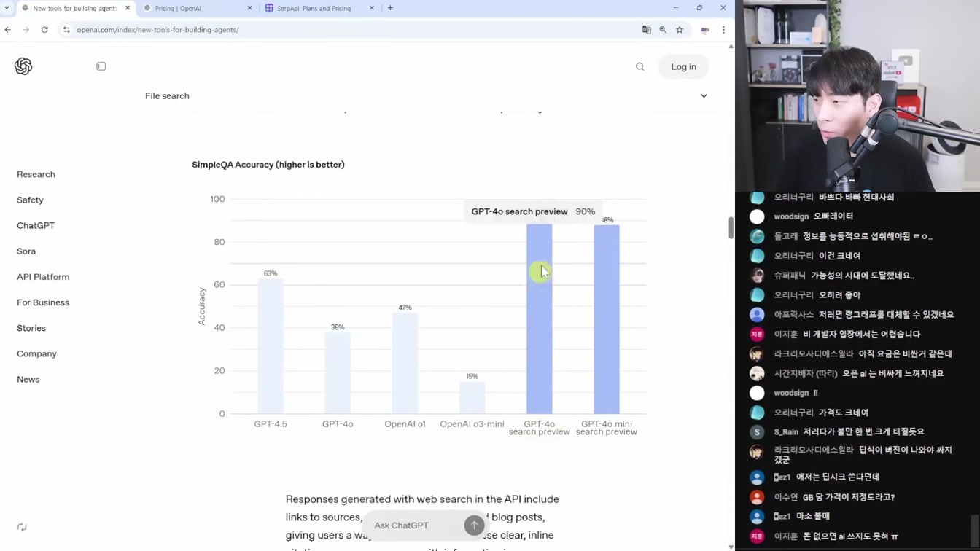
Task: Reload the page with refresh icon
Action: coord(44,30)
